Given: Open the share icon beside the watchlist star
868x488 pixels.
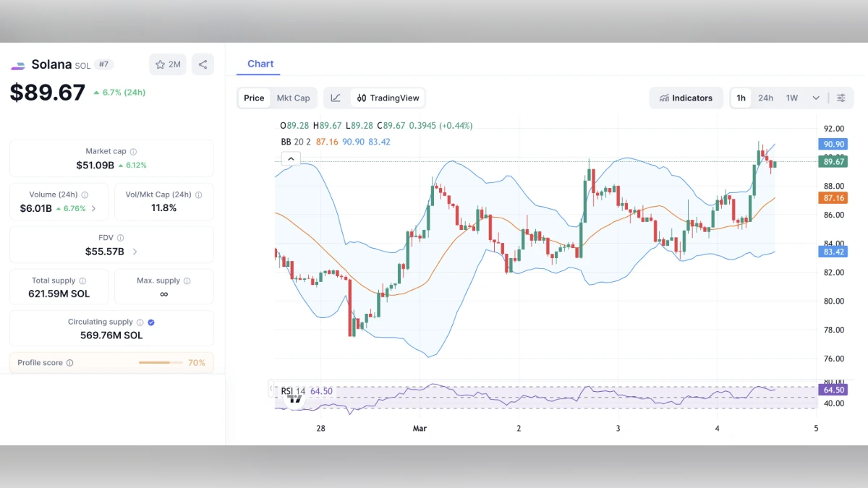Looking at the screenshot, I should tap(203, 64).
